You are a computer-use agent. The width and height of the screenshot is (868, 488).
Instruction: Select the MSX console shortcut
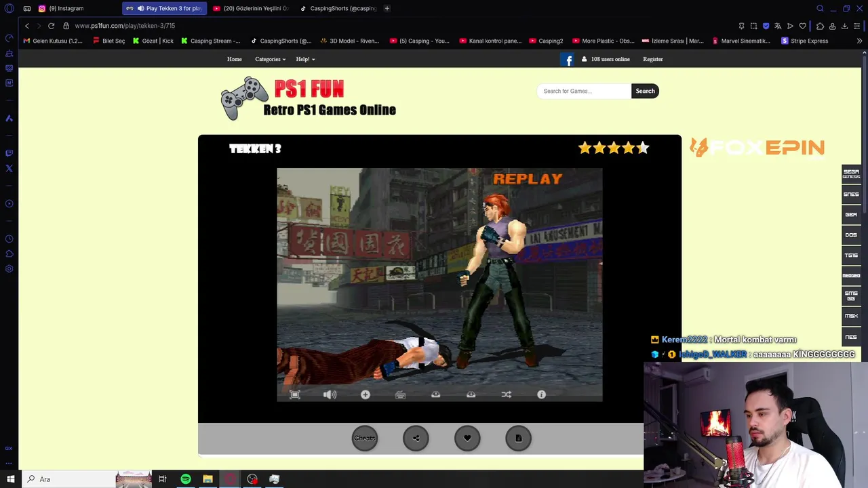(x=851, y=316)
